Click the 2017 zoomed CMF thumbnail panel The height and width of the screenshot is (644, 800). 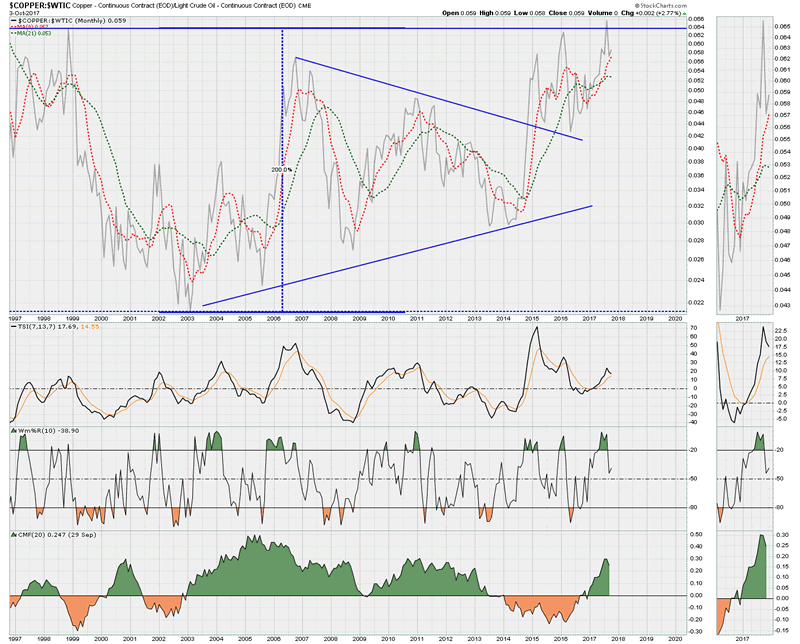(745, 580)
